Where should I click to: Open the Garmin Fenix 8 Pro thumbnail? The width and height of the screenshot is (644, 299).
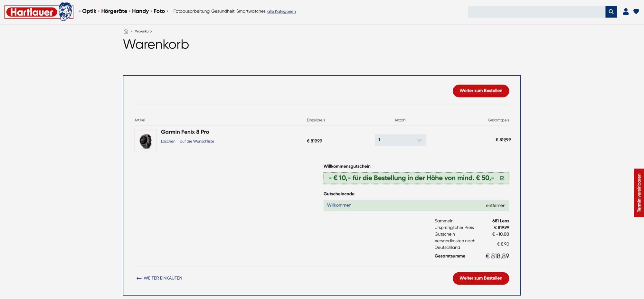coord(146,140)
